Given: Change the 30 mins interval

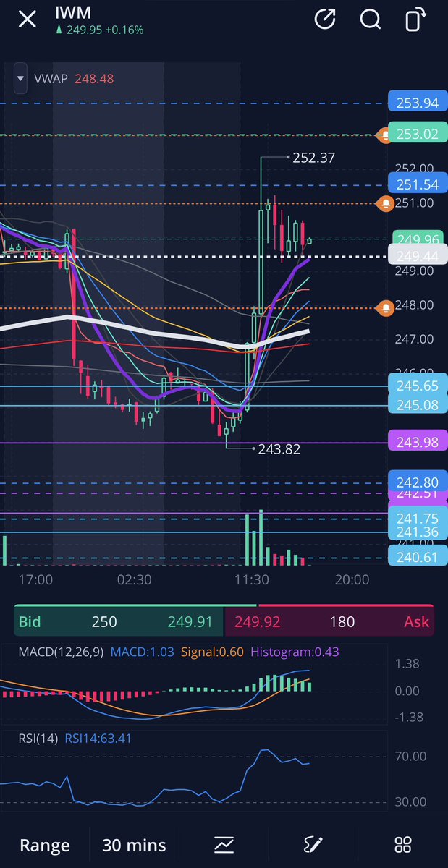Looking at the screenshot, I should 135,845.
